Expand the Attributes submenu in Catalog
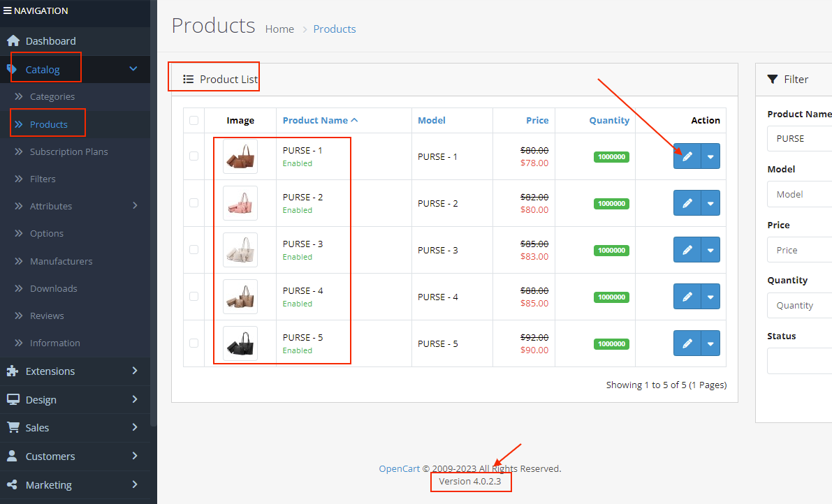Image resolution: width=832 pixels, height=504 pixels. [135, 206]
